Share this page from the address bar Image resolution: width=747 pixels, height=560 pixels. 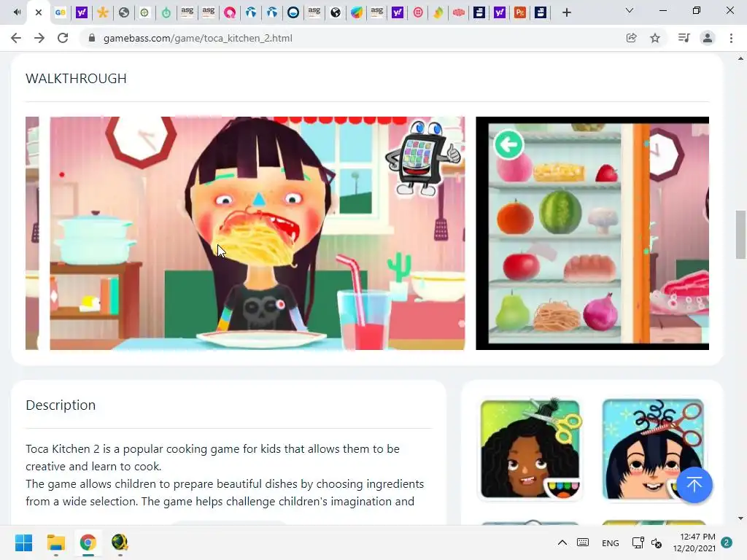[x=631, y=38]
